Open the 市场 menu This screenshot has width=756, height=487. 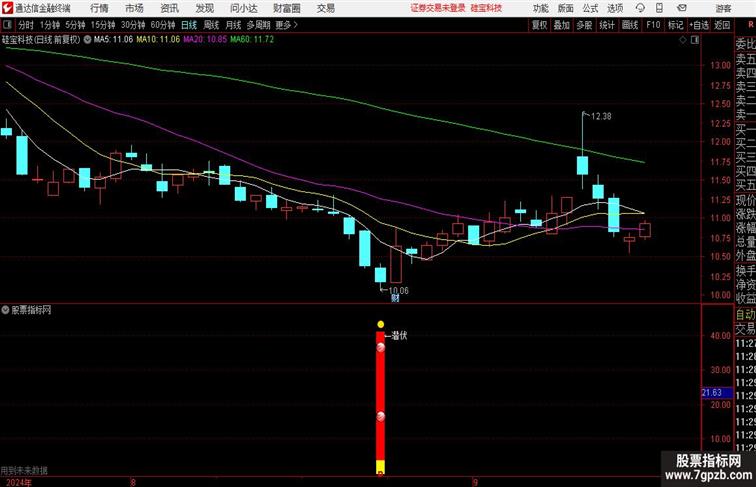pyautogui.click(x=134, y=8)
